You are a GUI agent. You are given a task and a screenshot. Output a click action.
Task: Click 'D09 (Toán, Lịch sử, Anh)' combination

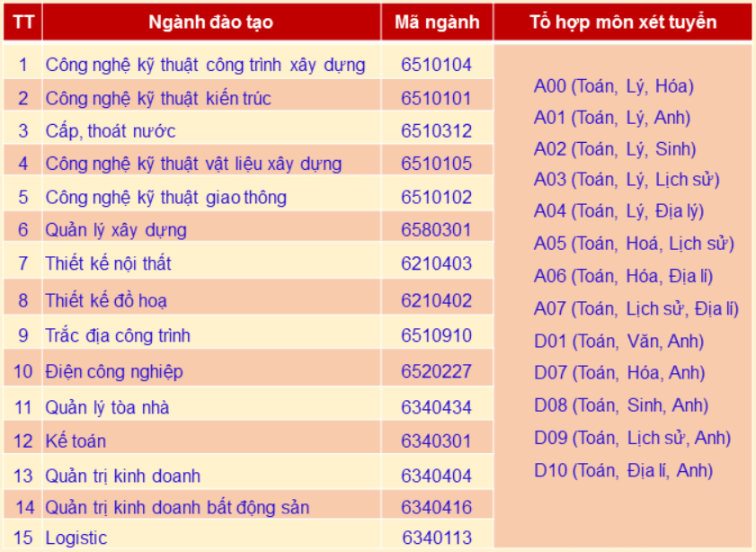[633, 438]
